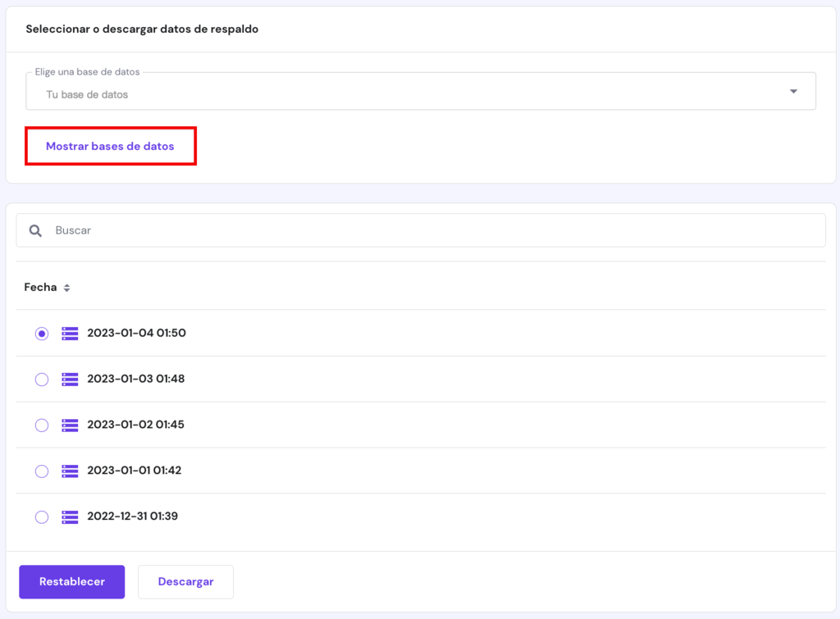Select the 2023-01-03 01:48 backup
The image size is (840, 619).
pos(42,379)
